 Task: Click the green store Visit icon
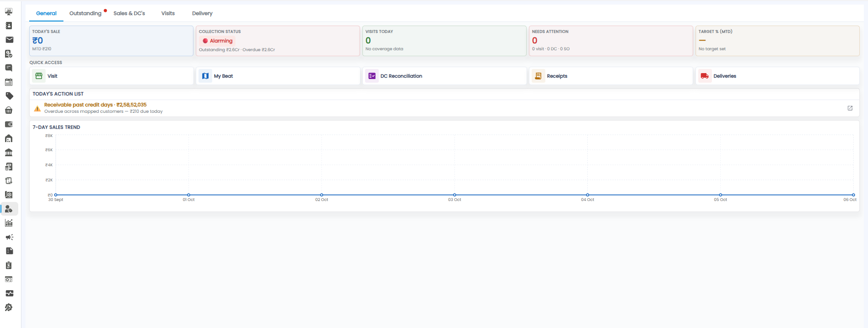(39, 76)
